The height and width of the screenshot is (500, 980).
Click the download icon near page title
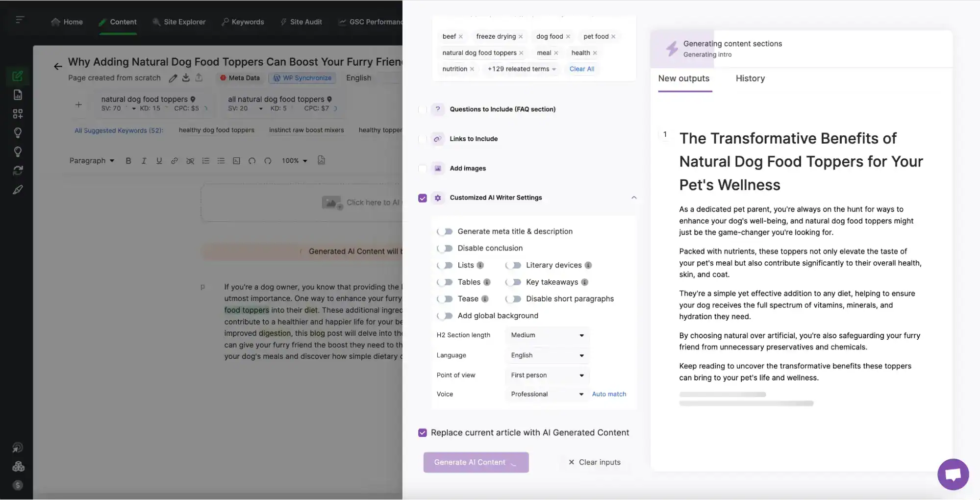pos(186,78)
